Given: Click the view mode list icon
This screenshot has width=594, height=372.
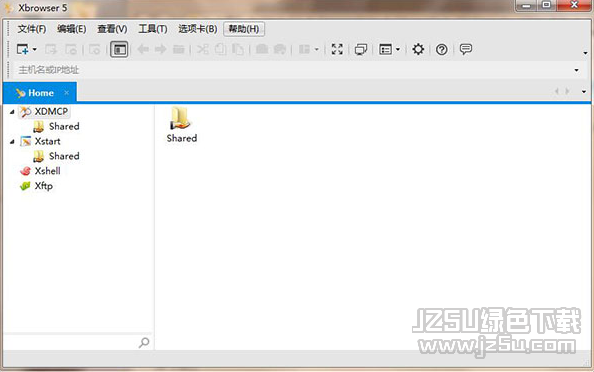Looking at the screenshot, I should pyautogui.click(x=385, y=50).
